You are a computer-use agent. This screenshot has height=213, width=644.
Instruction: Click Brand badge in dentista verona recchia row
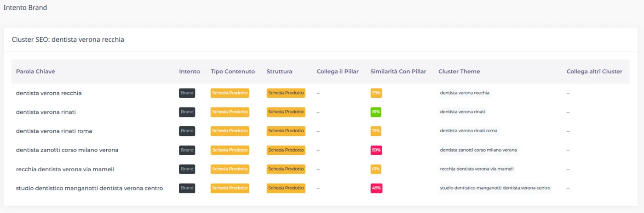coord(187,93)
